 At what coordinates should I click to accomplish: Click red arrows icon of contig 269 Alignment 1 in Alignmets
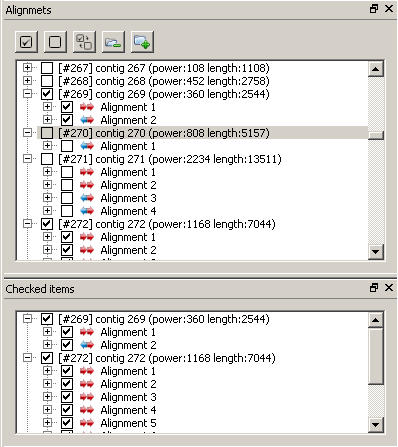(x=87, y=107)
